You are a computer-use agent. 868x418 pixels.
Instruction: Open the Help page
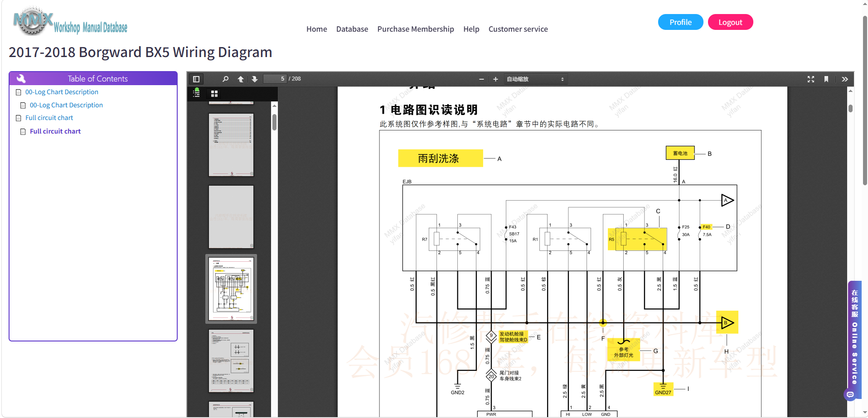coord(471,29)
